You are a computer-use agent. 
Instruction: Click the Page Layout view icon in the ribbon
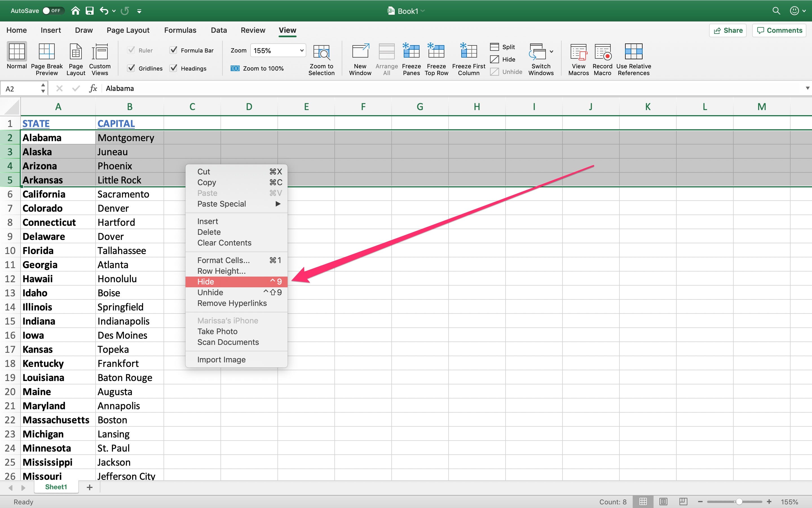[x=76, y=52]
